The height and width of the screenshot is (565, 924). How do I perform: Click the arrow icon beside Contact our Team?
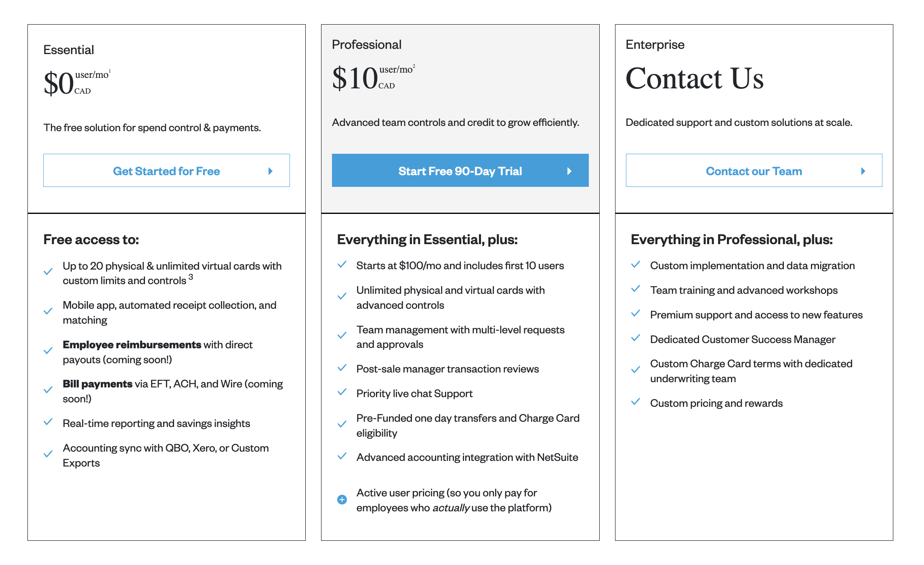pos(863,171)
